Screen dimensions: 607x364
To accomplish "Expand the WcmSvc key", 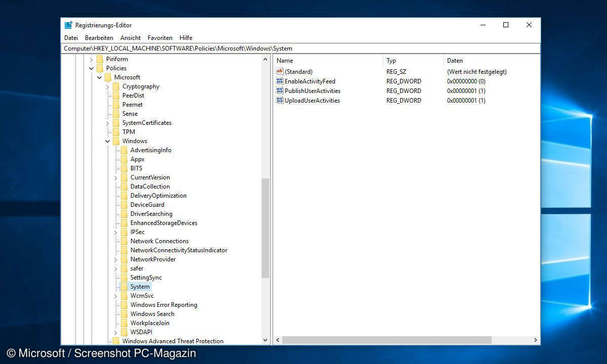I will [x=116, y=296].
